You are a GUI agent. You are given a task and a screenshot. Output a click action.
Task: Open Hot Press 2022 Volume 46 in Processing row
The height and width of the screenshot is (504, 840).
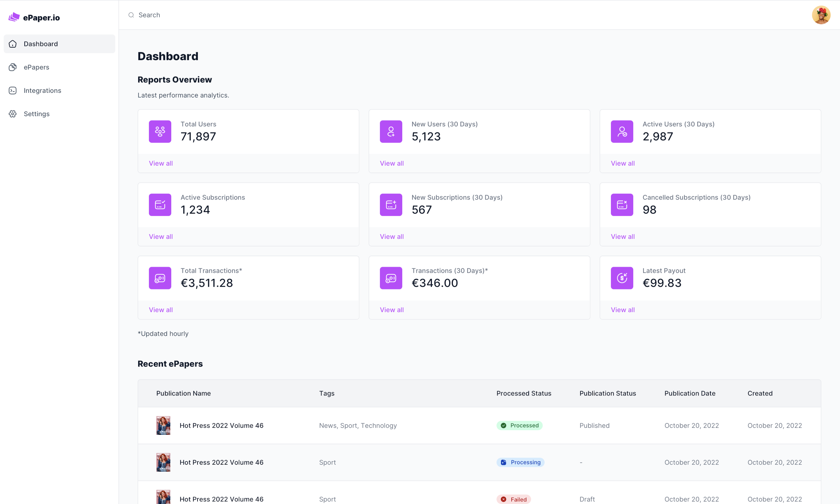[x=221, y=462]
